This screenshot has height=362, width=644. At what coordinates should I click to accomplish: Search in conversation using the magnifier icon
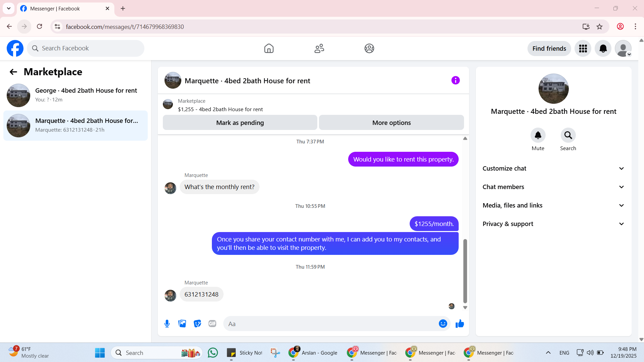pos(568,135)
